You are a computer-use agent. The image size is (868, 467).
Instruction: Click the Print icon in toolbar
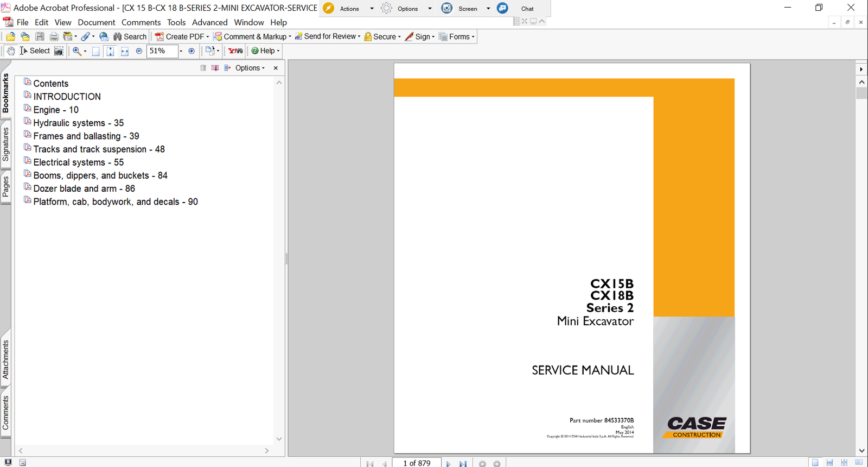point(54,37)
